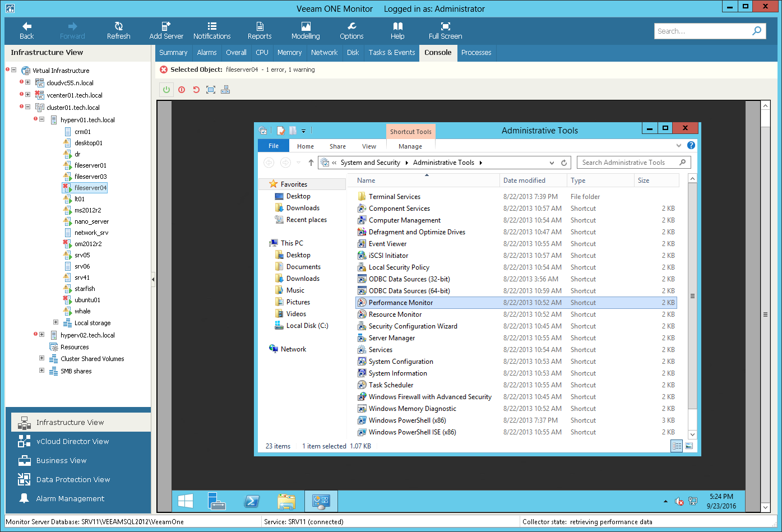782x532 pixels.
Task: Click the Explorer file list scrollbar
Action: pyautogui.click(x=692, y=296)
